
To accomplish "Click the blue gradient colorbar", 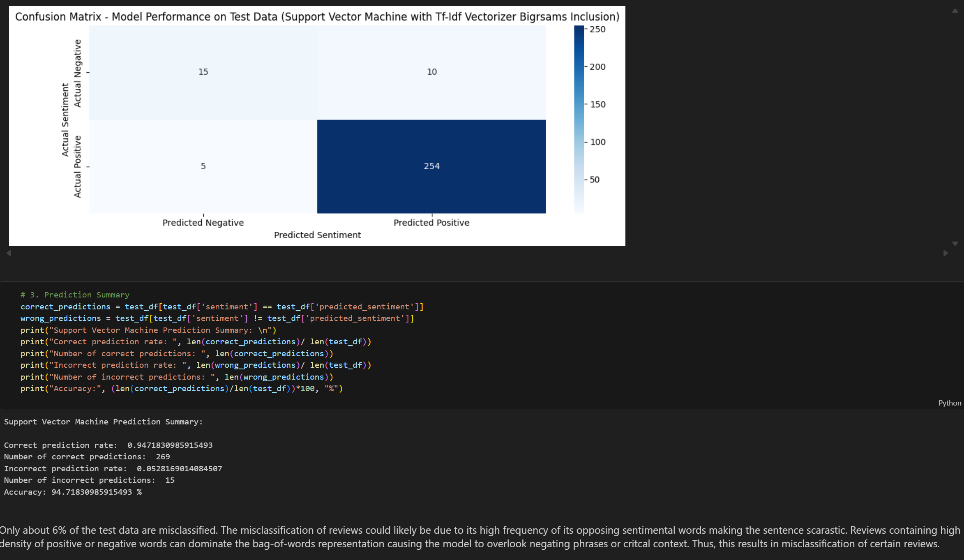I will coord(579,119).
